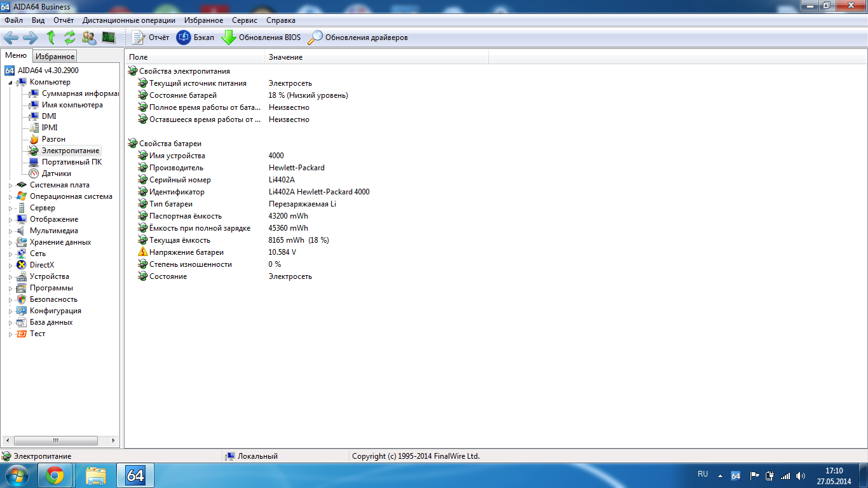Click the Поле column header
This screenshot has width=868, height=488.
(x=195, y=57)
